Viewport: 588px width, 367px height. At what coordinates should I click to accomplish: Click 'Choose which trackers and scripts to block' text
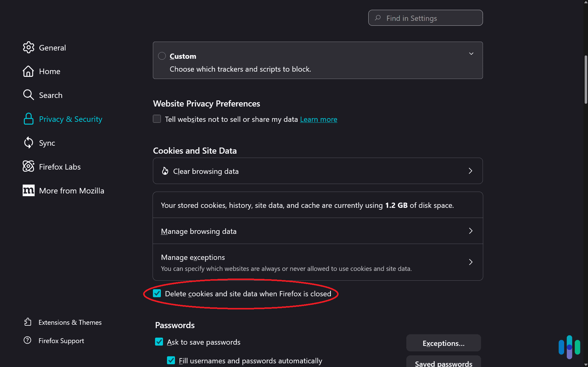coord(240,69)
